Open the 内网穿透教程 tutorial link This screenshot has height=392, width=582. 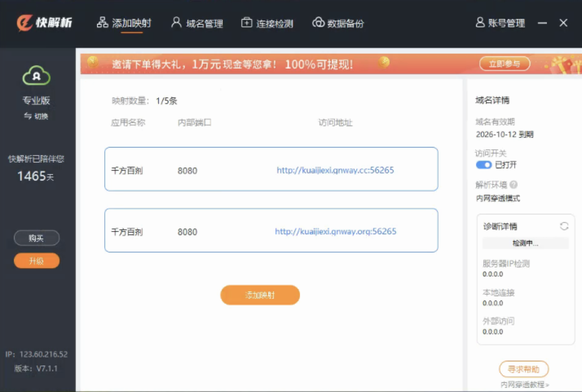[524, 384]
